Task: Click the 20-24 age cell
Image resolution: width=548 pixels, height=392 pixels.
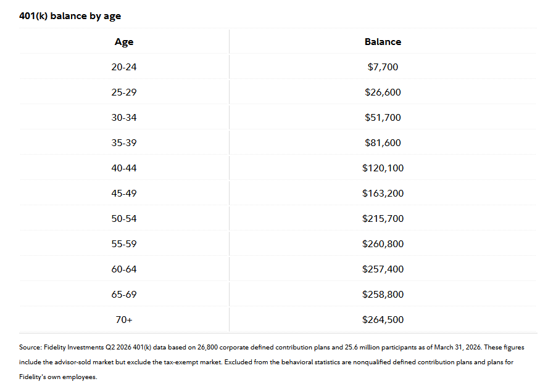Action: tap(123, 67)
